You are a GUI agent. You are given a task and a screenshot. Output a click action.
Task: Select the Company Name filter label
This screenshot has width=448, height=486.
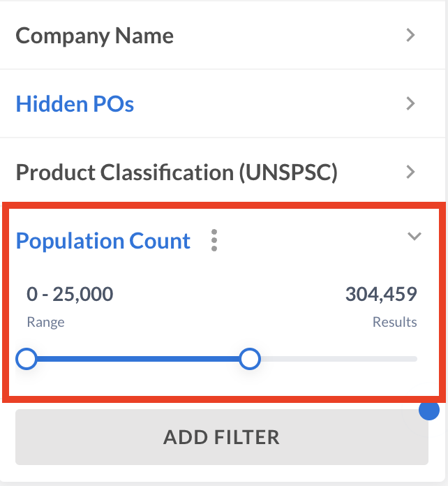click(95, 36)
